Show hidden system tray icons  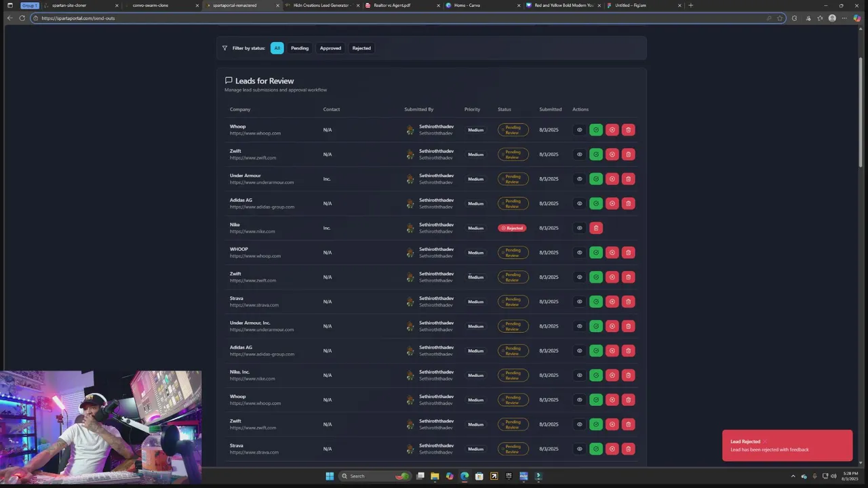click(x=793, y=476)
